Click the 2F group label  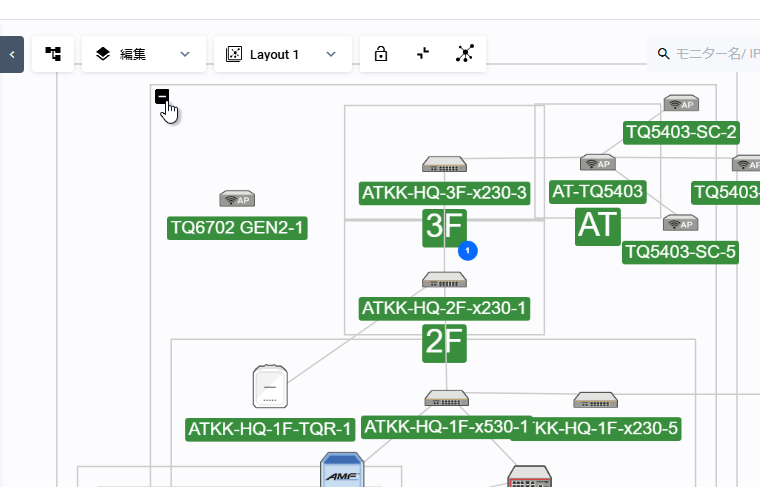444,344
